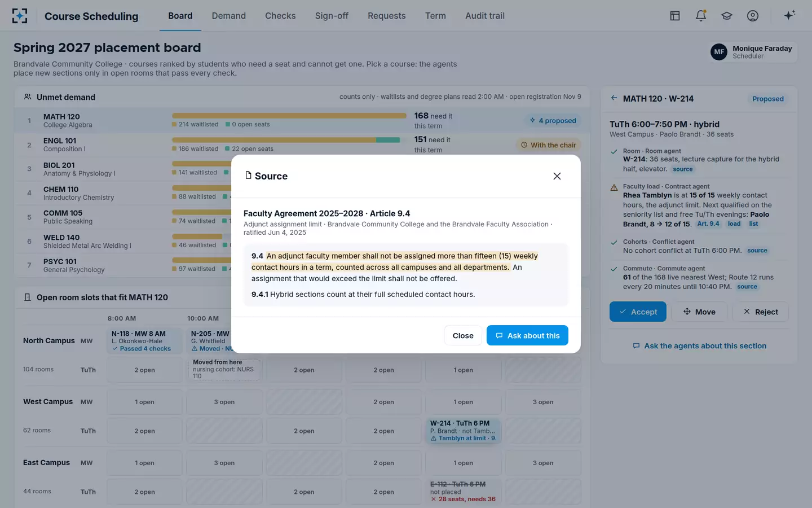This screenshot has width=812, height=508.
Task: Click the Course Scheduling app logo
Action: [x=20, y=16]
